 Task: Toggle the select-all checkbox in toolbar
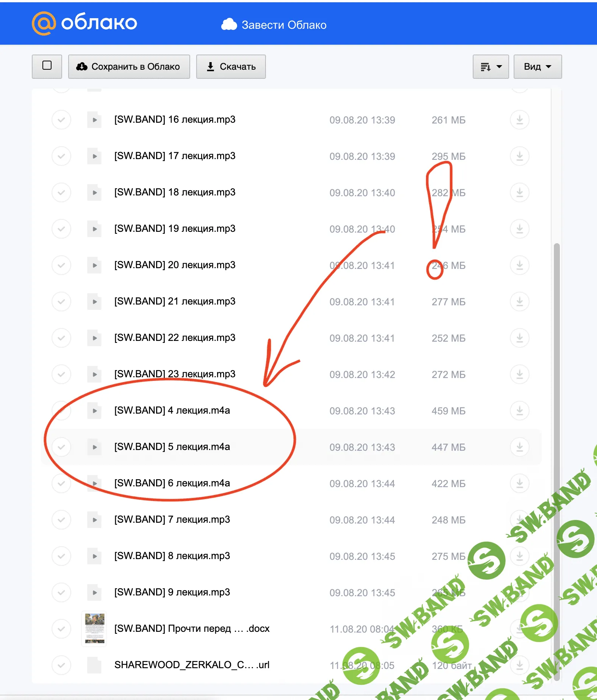pos(47,66)
